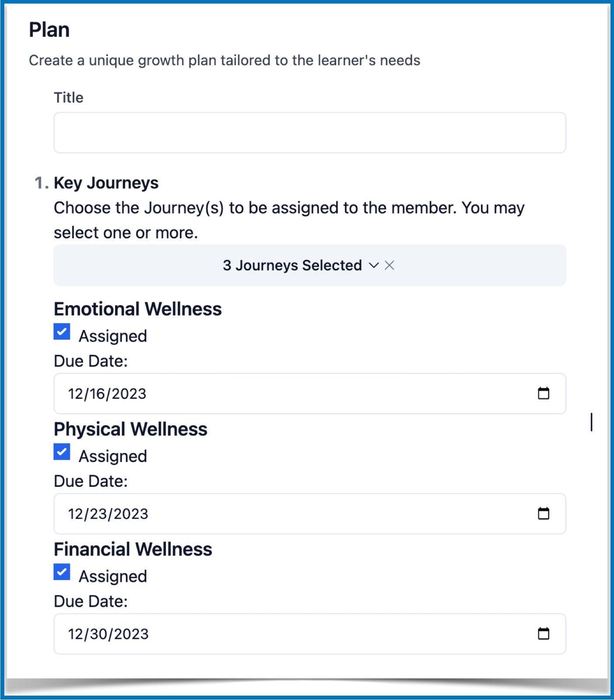This screenshot has width=614, height=700.
Task: Click the Financial Wellness heading
Action: pyautogui.click(x=133, y=549)
